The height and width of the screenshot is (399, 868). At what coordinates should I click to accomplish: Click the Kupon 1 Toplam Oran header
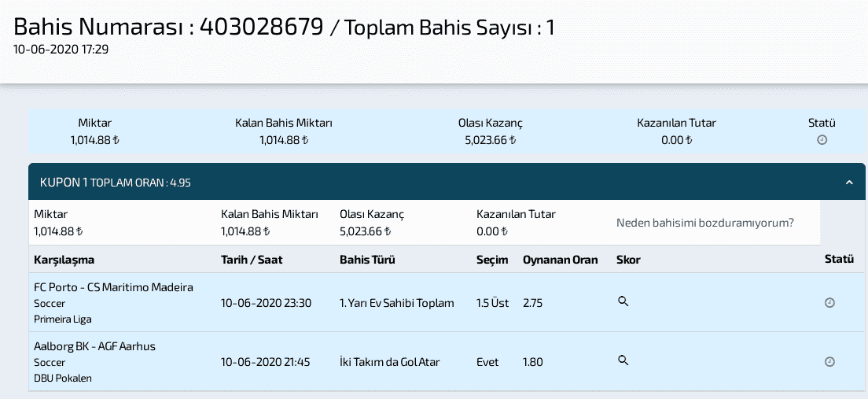(x=115, y=183)
